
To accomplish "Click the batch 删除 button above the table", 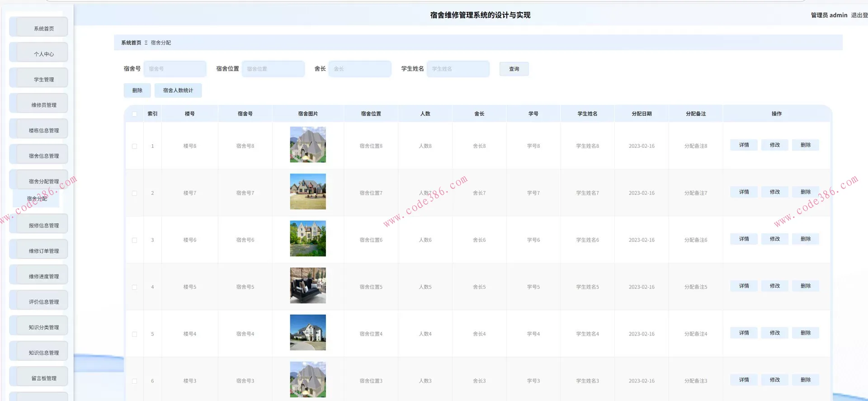I will [137, 90].
